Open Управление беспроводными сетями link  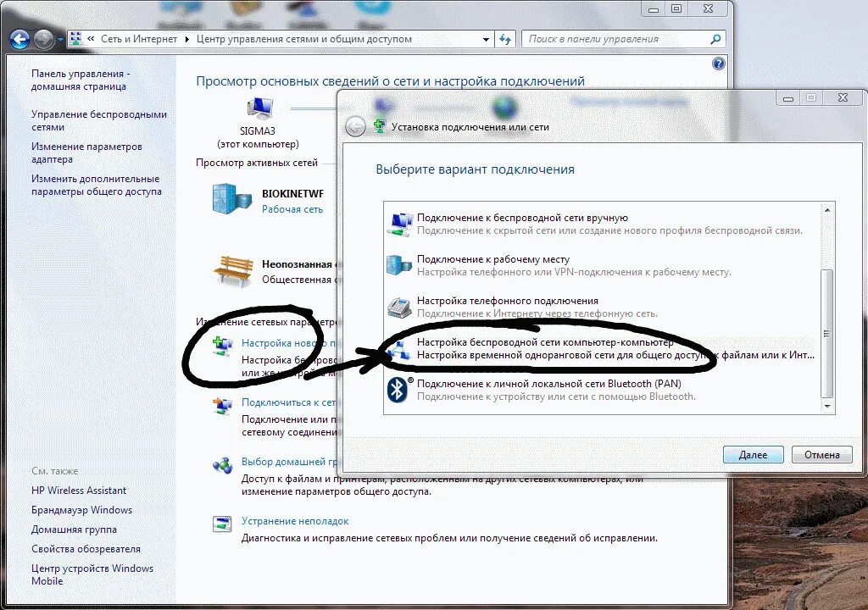click(x=99, y=120)
